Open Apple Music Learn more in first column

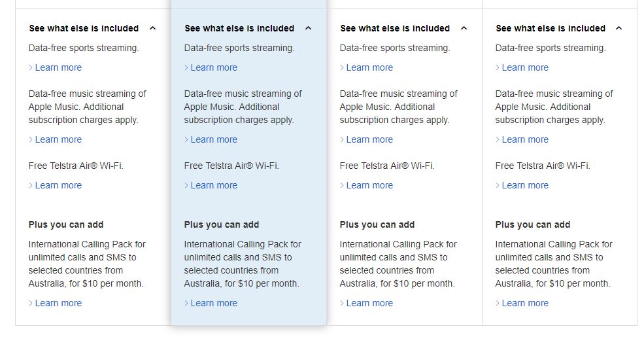point(56,139)
